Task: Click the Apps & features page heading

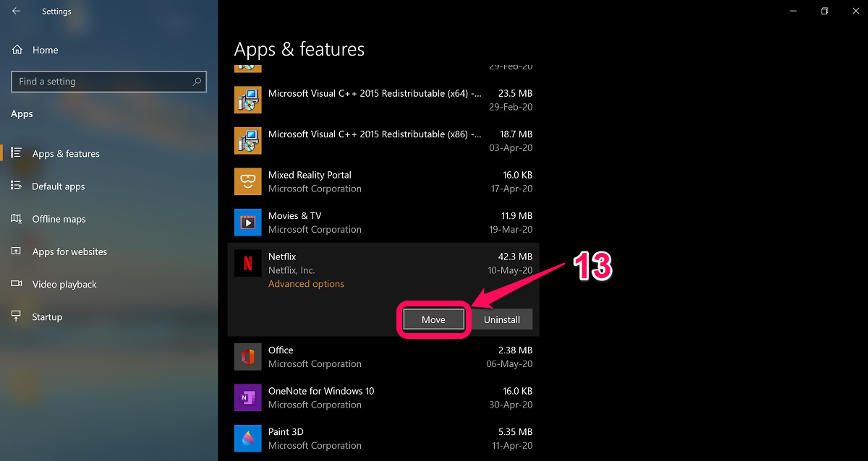Action: click(299, 49)
